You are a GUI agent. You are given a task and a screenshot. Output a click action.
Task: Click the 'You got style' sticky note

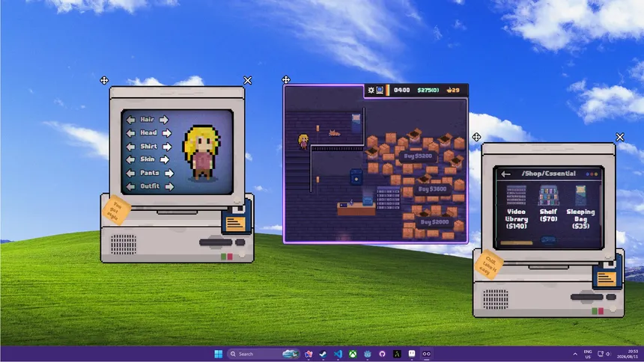[x=116, y=209]
